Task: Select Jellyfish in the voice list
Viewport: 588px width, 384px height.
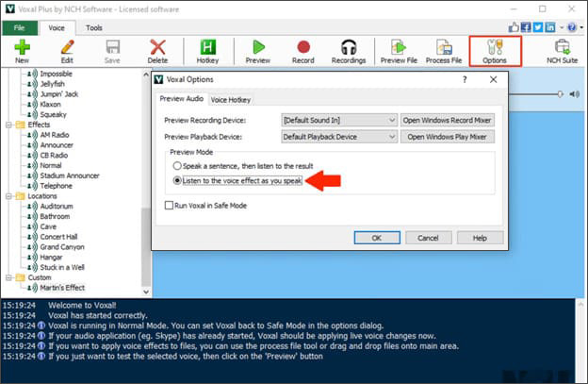Action: [53, 84]
